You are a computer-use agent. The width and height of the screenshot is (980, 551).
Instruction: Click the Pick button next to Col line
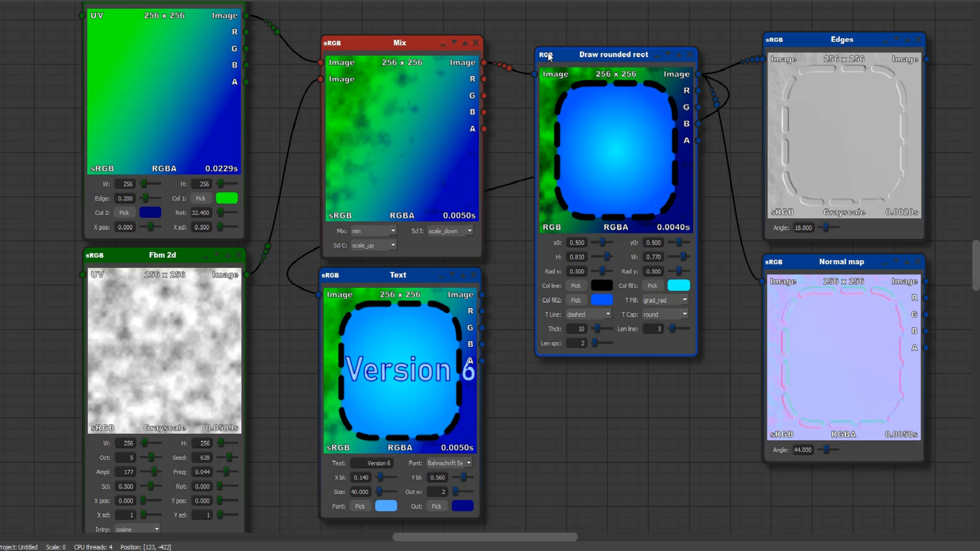(x=576, y=286)
